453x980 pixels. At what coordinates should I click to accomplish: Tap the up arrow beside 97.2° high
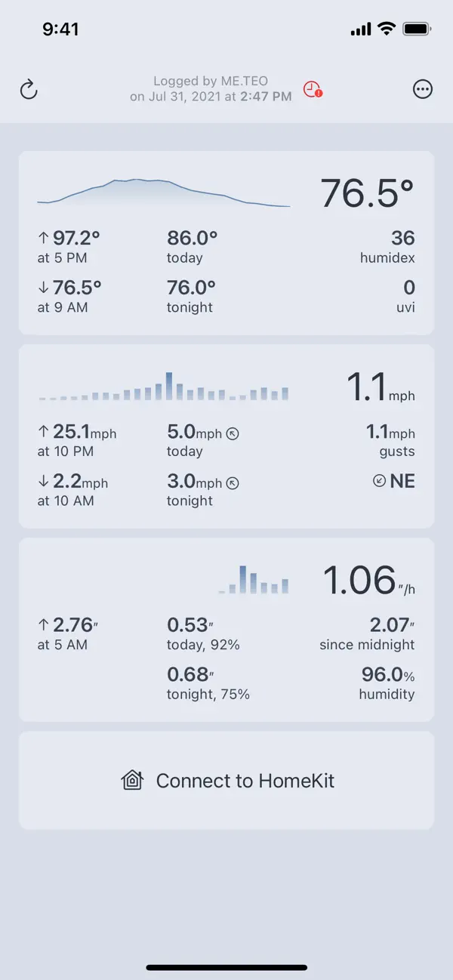click(43, 239)
